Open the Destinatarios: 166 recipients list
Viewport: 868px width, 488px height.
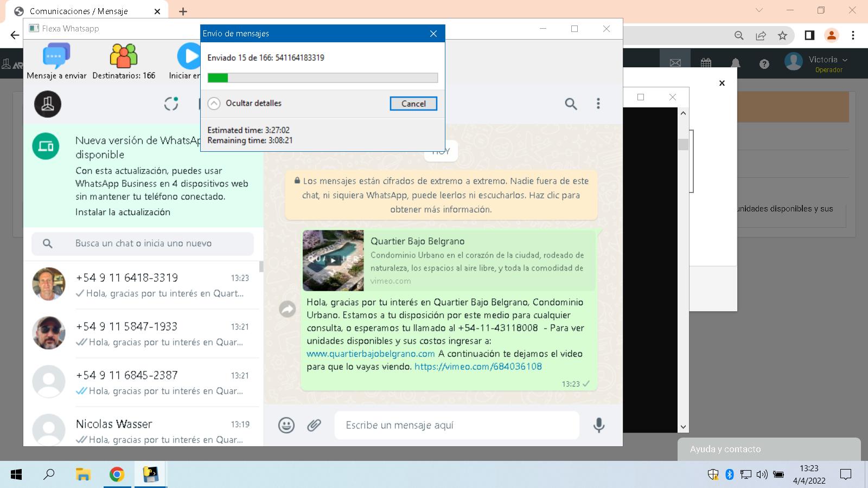pyautogui.click(x=124, y=61)
